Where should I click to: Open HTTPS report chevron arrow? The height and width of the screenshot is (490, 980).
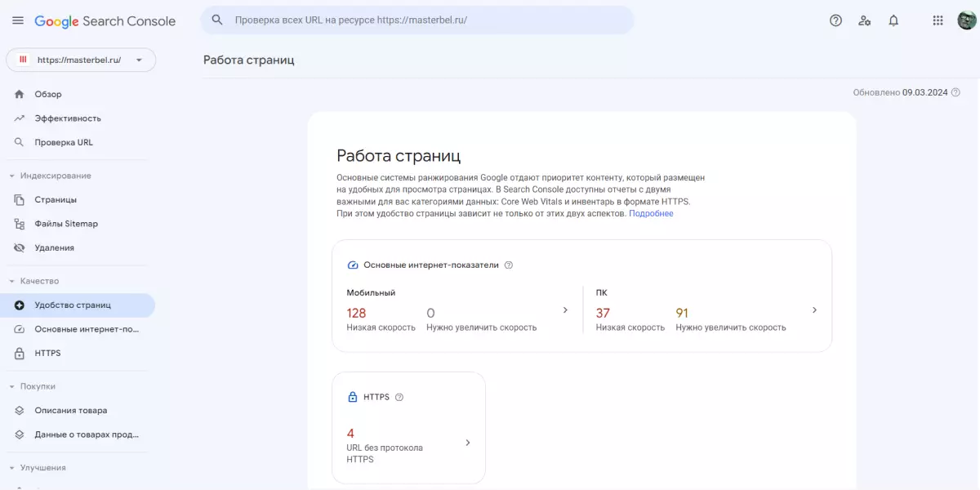point(468,443)
